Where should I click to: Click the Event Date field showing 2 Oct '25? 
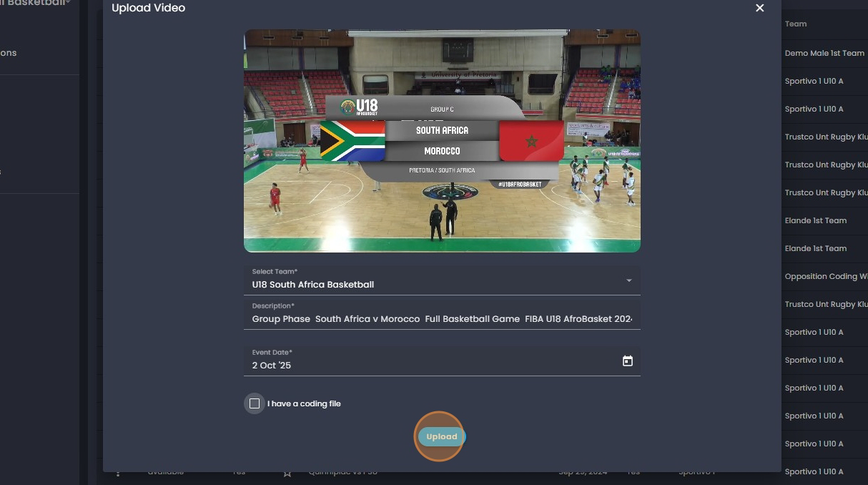[x=442, y=361]
